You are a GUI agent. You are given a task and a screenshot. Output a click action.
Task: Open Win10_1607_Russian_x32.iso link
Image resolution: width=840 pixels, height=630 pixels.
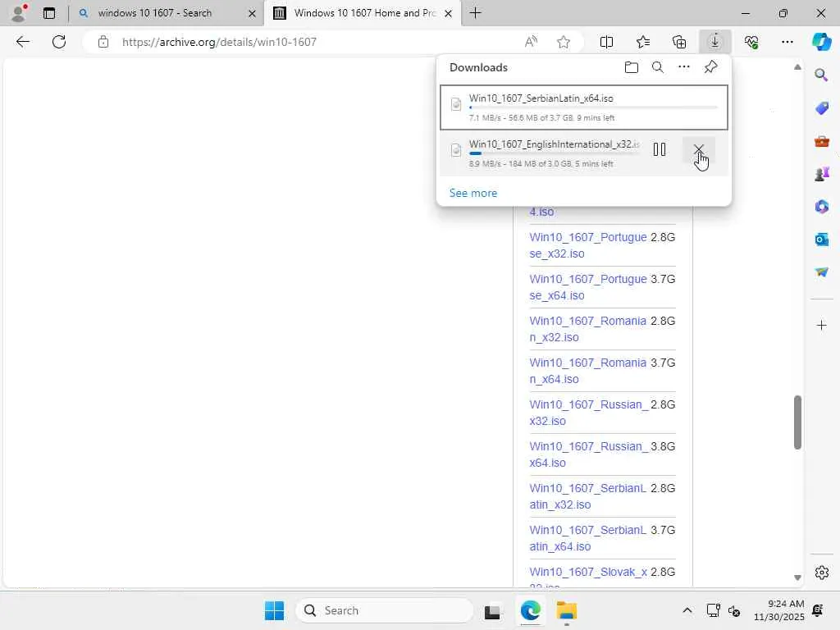589,413
